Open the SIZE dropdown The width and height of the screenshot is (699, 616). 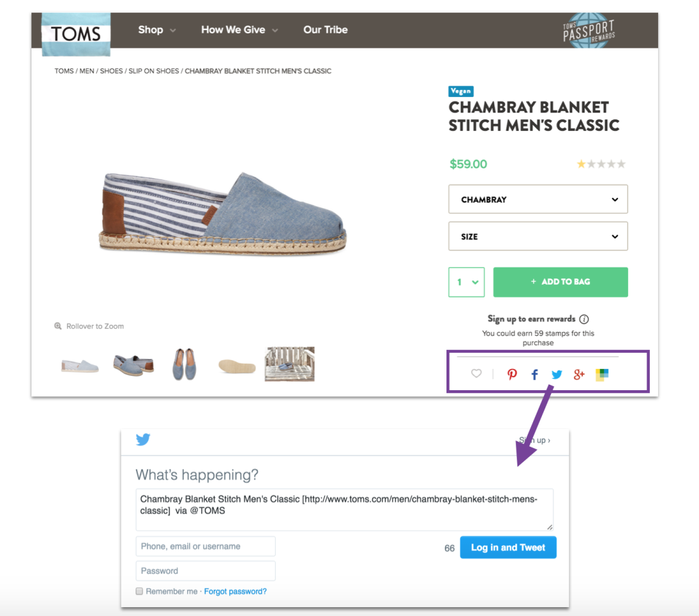click(x=538, y=236)
